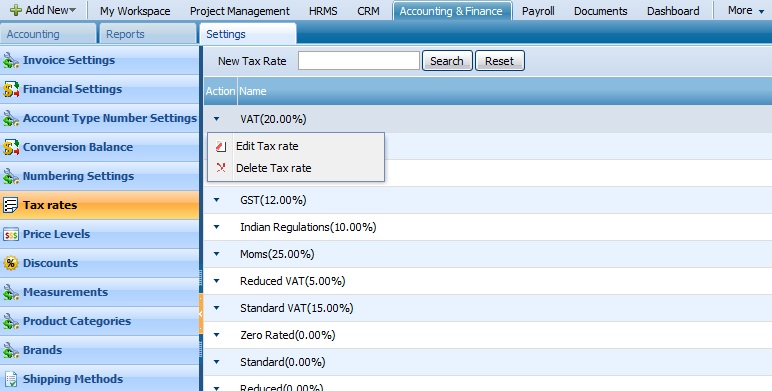Open action arrow for Standard(0.00%)
The height and width of the screenshot is (391, 772).
click(216, 362)
